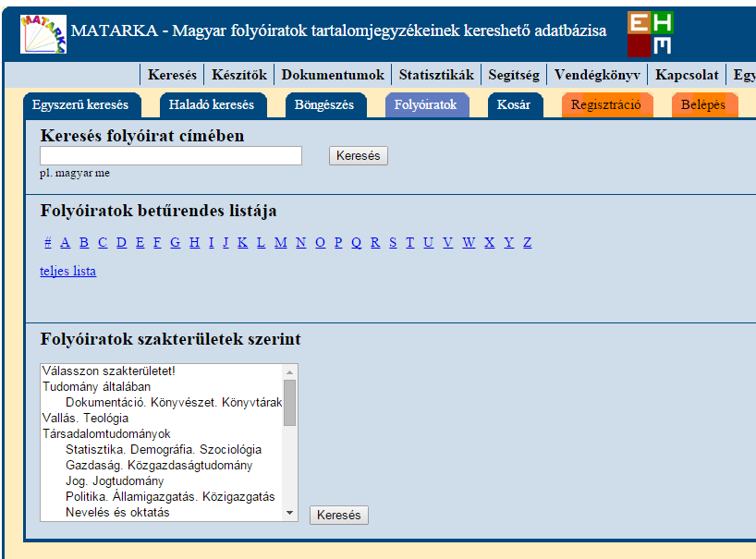This screenshot has height=559, width=756.
Task: Click the subject list scrollbar thumb
Action: pos(290,403)
